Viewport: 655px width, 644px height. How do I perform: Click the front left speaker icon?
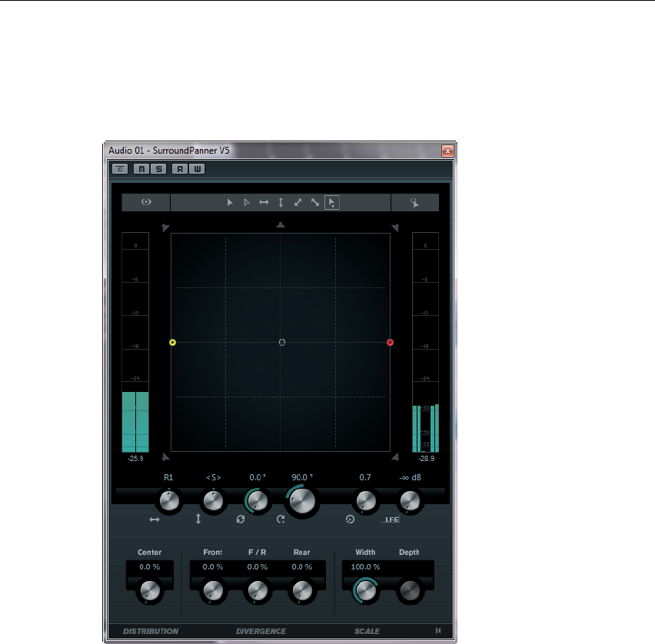pyautogui.click(x=166, y=227)
